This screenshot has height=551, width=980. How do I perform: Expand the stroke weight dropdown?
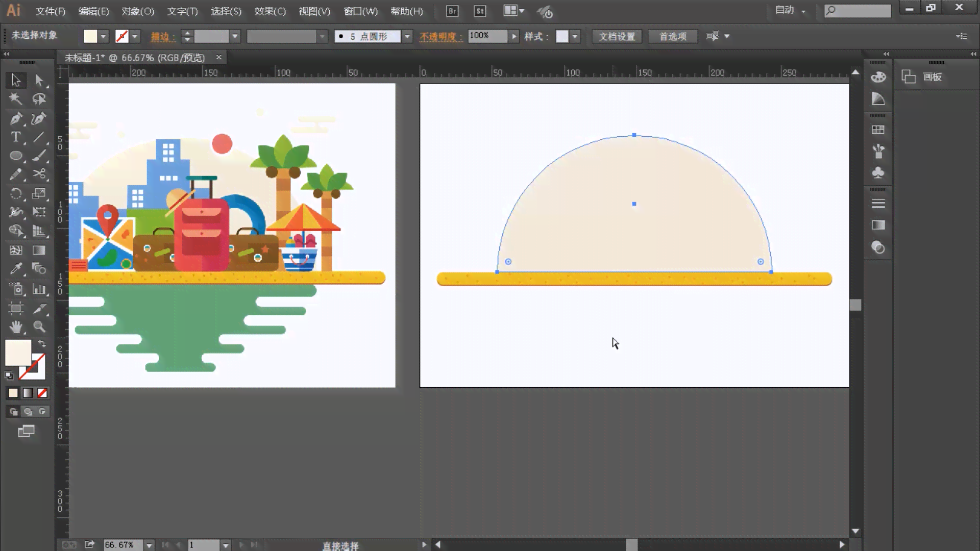tap(235, 36)
